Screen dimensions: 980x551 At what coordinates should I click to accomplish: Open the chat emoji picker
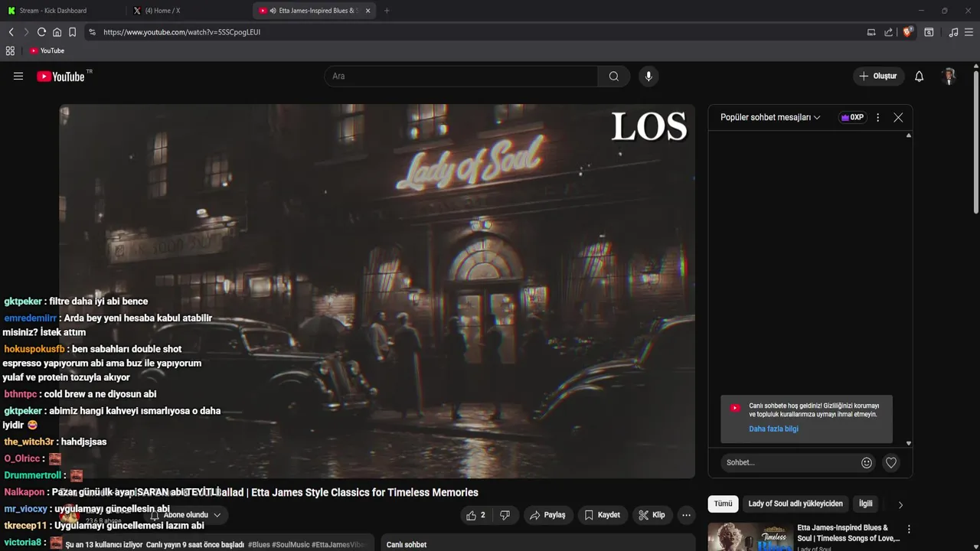pyautogui.click(x=867, y=462)
